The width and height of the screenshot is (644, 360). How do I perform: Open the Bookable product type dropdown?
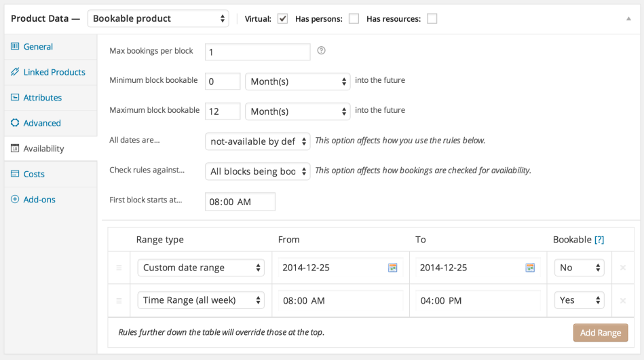coord(158,18)
